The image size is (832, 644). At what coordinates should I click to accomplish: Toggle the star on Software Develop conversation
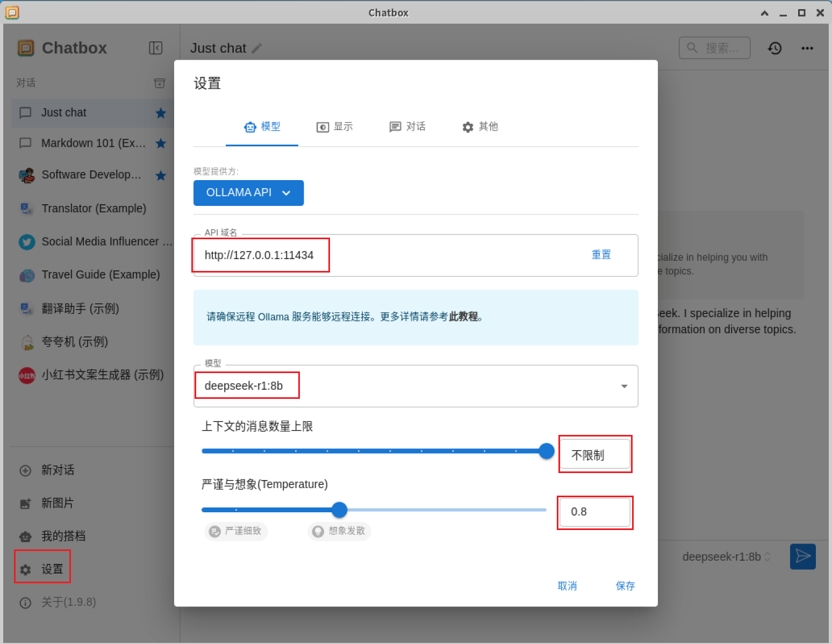tap(161, 175)
